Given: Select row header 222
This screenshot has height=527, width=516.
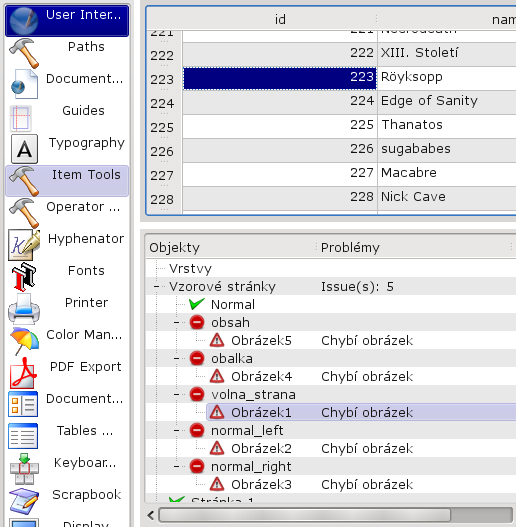Looking at the screenshot, I should click(x=164, y=55).
